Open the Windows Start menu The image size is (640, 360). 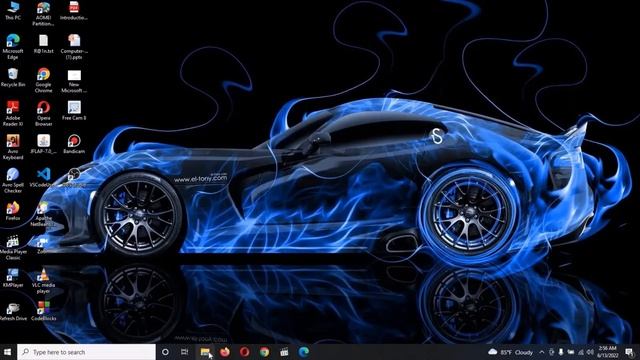[x=7, y=352]
